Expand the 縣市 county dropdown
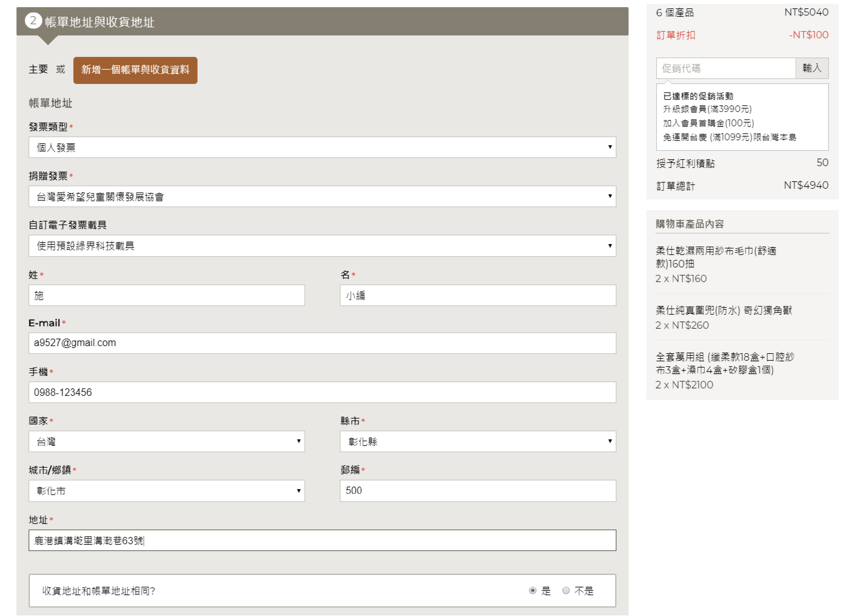 478,442
